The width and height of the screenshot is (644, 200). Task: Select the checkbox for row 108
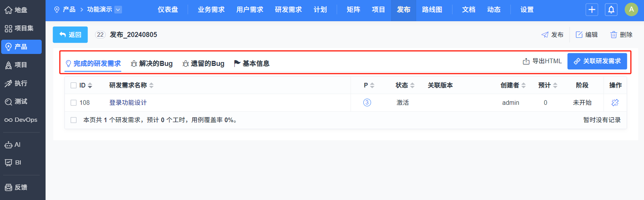click(74, 103)
